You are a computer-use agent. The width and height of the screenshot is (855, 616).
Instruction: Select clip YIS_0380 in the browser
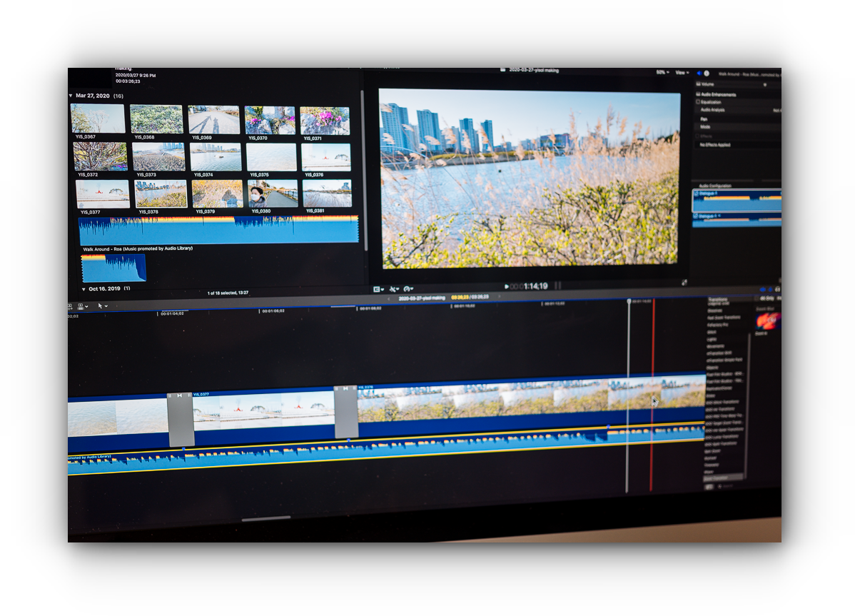click(273, 193)
